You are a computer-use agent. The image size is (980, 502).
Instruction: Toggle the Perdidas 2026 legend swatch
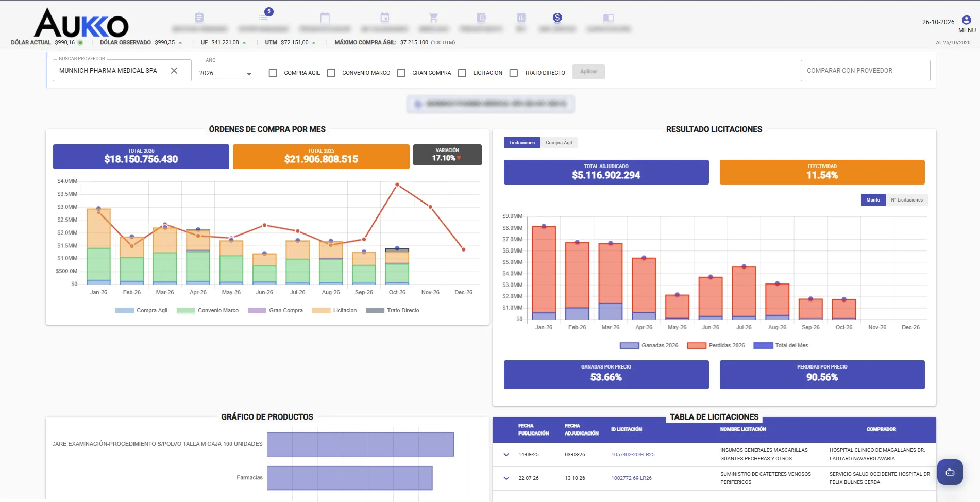pyautogui.click(x=697, y=345)
